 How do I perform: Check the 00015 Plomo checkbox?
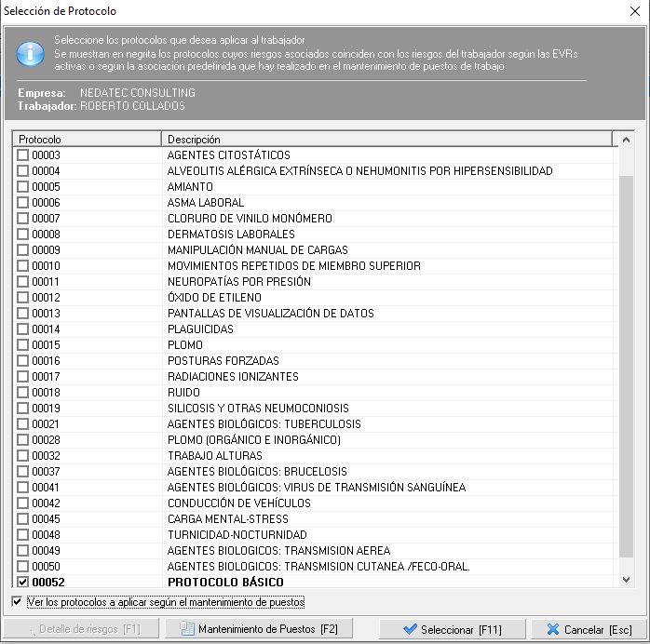click(x=22, y=344)
